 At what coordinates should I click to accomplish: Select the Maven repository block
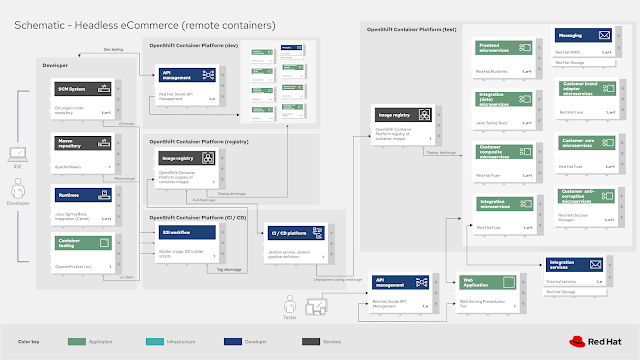(x=83, y=154)
